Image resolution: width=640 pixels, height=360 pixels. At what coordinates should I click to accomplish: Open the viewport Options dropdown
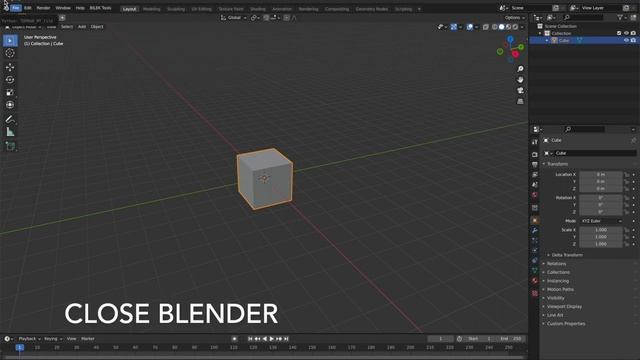(514, 18)
